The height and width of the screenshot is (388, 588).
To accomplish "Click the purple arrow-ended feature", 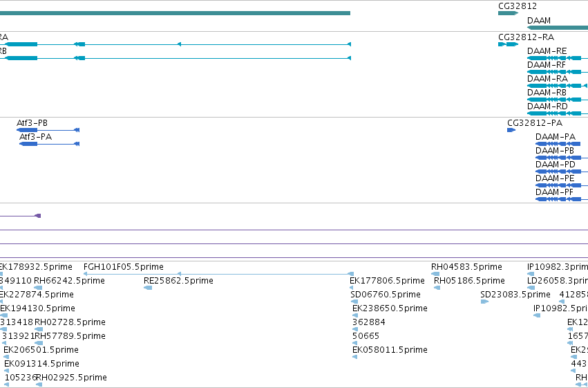I will pos(20,216).
